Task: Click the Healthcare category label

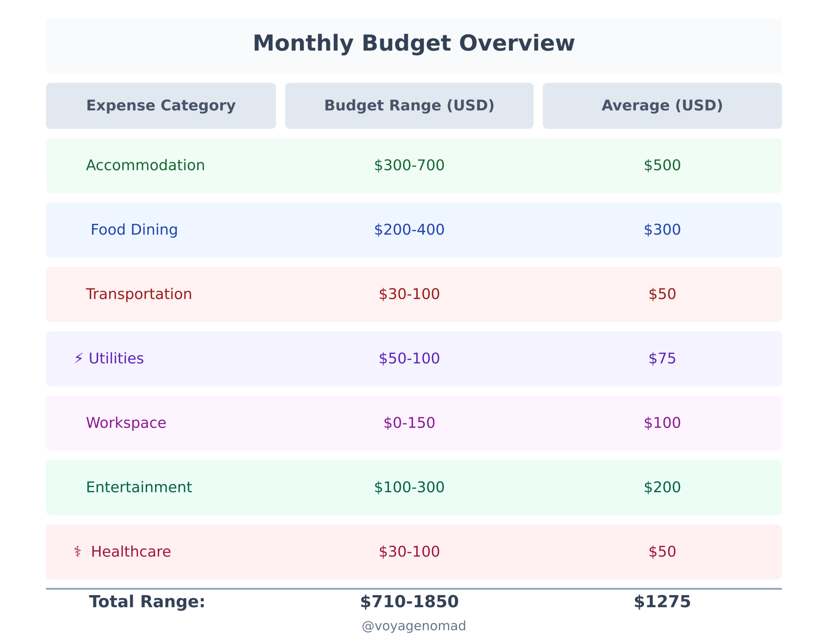Action: [131, 552]
